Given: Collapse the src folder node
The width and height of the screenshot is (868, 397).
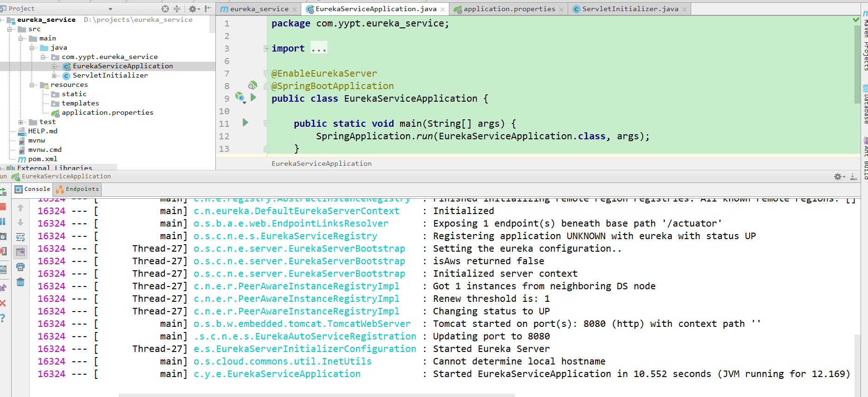Looking at the screenshot, I should coord(10,29).
